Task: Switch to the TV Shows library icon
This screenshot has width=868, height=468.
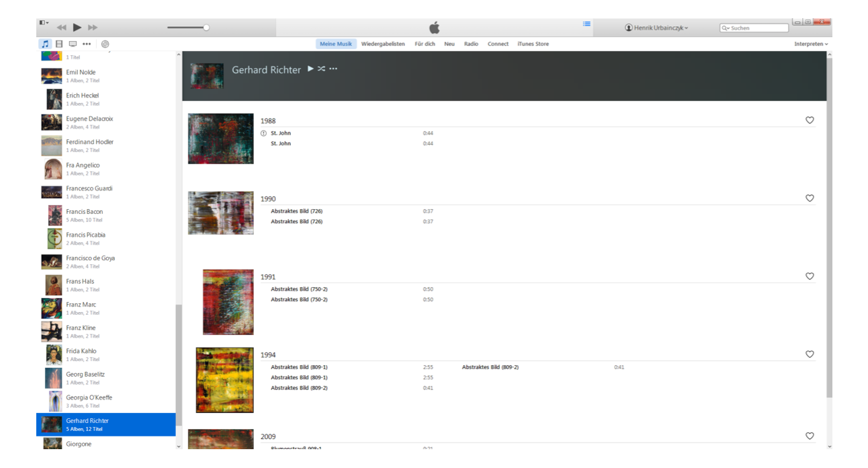Action: click(x=73, y=44)
